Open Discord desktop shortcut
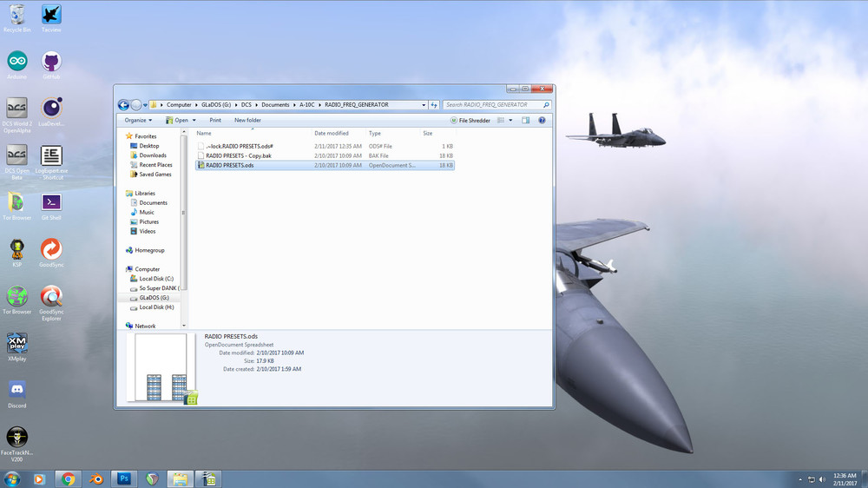This screenshot has width=868, height=488. [x=17, y=394]
